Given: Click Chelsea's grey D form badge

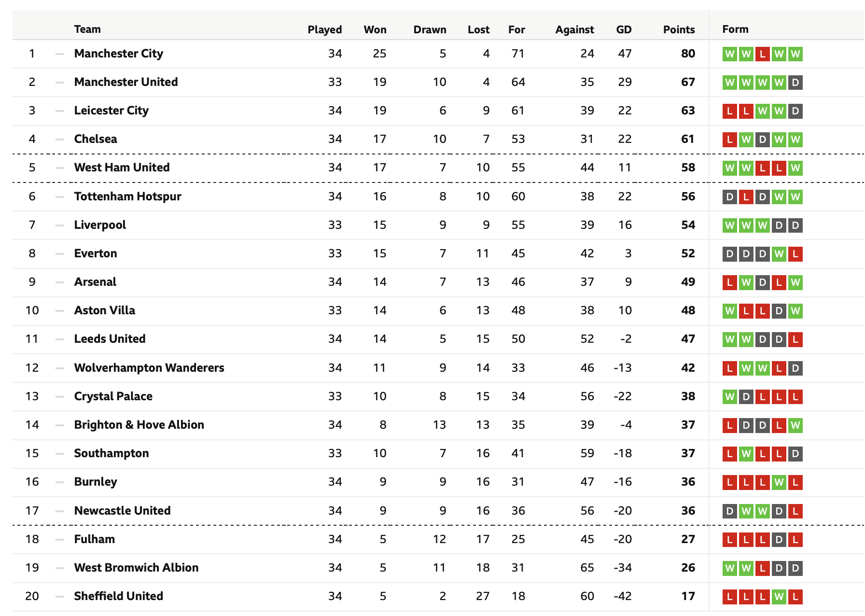Looking at the screenshot, I should (x=762, y=140).
